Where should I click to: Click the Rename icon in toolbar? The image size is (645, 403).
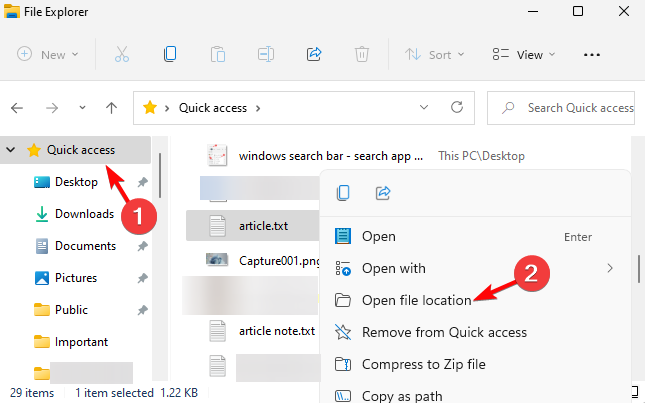266,54
